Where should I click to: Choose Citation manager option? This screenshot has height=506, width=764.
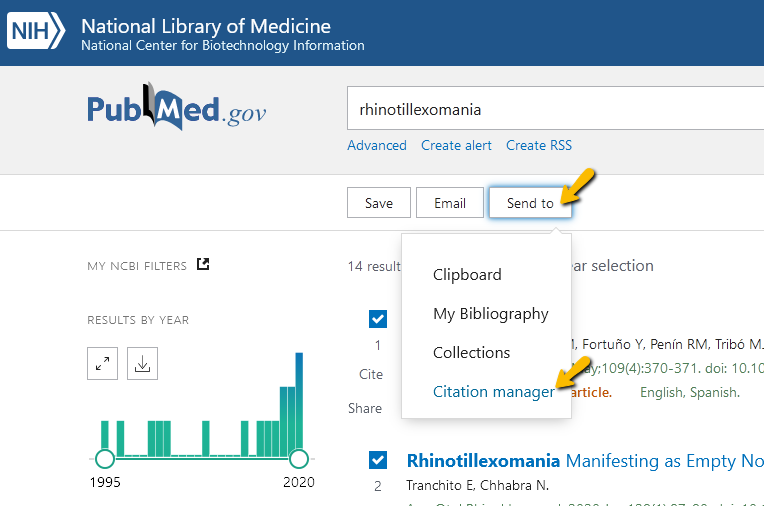494,391
